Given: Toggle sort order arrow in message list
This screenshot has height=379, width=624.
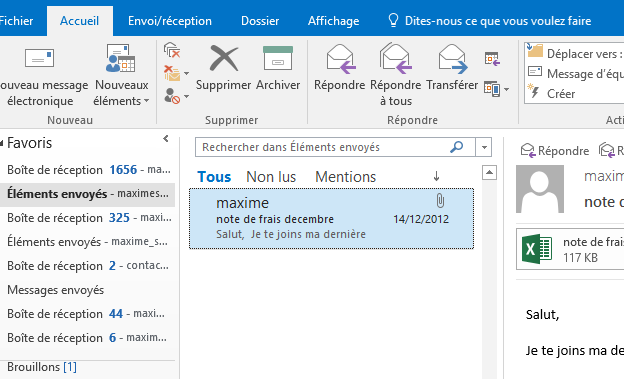Looking at the screenshot, I should 437,176.
